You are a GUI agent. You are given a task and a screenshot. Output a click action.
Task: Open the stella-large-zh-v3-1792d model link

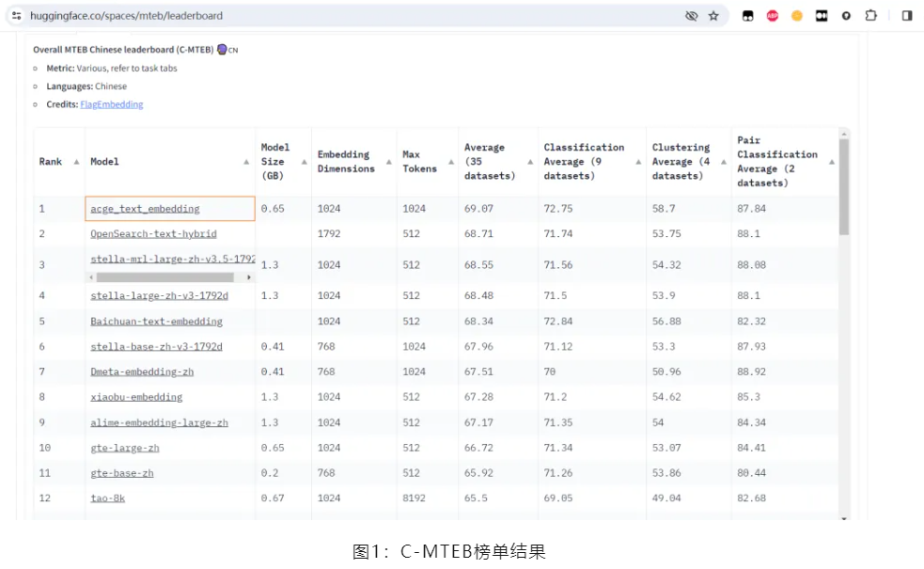tap(159, 295)
